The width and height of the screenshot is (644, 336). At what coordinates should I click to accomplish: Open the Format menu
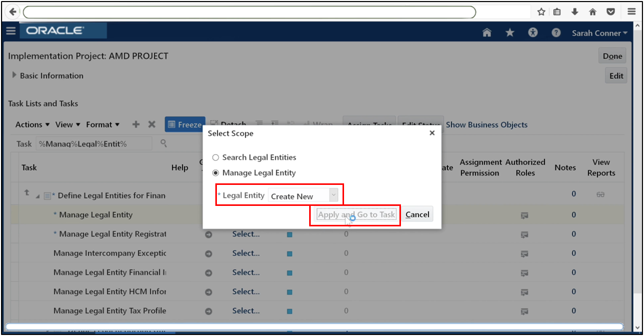click(x=99, y=124)
